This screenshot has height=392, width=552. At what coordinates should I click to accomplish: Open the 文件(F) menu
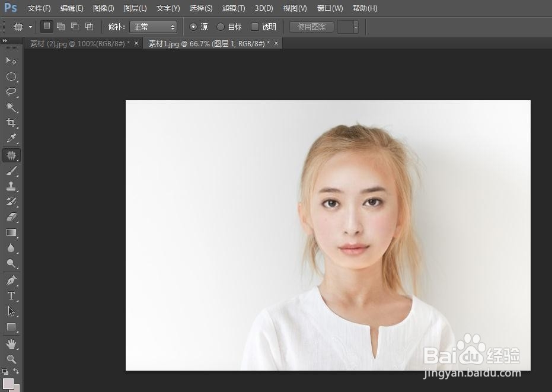click(39, 8)
